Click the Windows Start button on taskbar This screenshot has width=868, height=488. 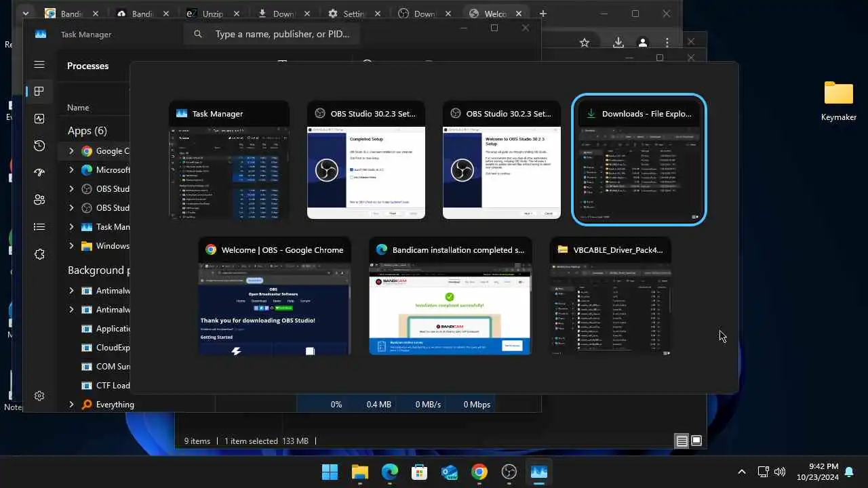[x=330, y=472]
